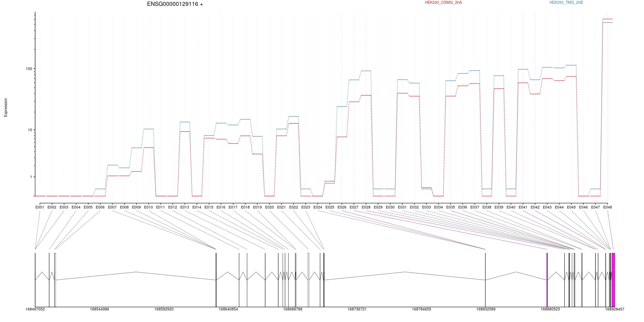The height and width of the screenshot is (322, 644).
Task: Click exon label E028
Action: (366, 207)
